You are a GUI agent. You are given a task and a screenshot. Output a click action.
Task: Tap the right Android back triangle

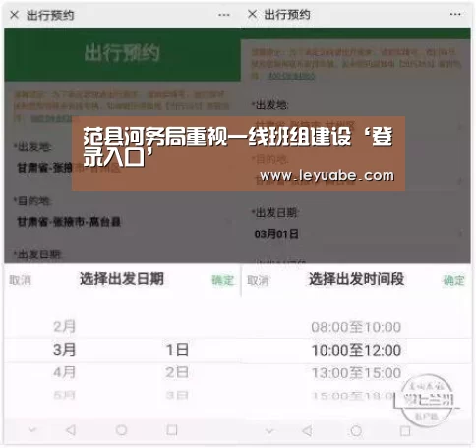coord(307,431)
